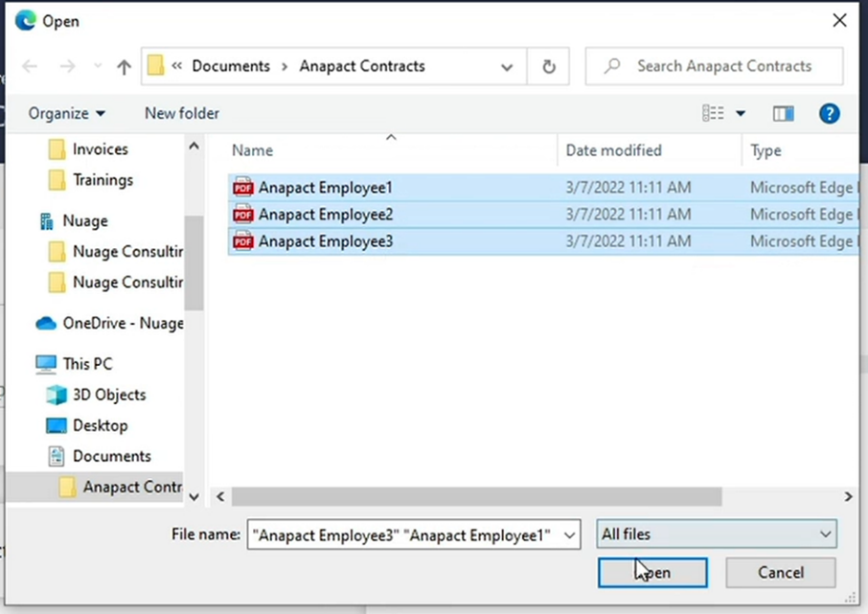Viewport: 868px width, 614px height.
Task: Click the horizontal scrollbar in file list
Action: point(476,496)
